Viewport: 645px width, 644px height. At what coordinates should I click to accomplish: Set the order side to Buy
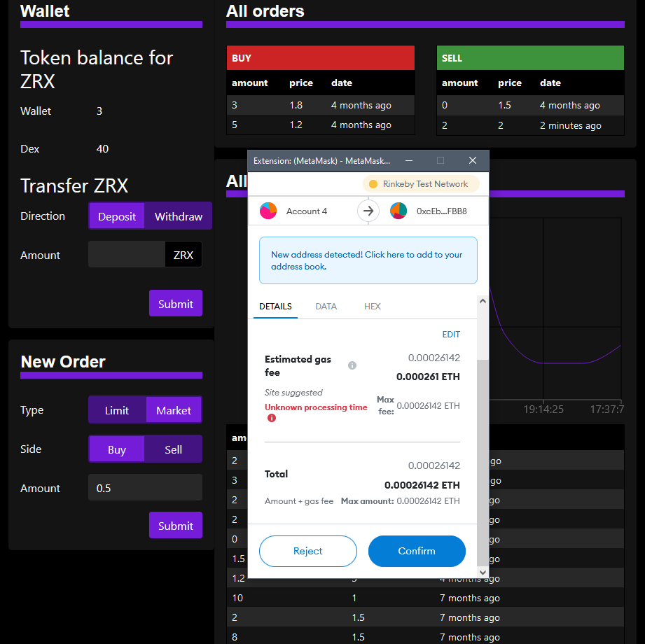tap(117, 449)
